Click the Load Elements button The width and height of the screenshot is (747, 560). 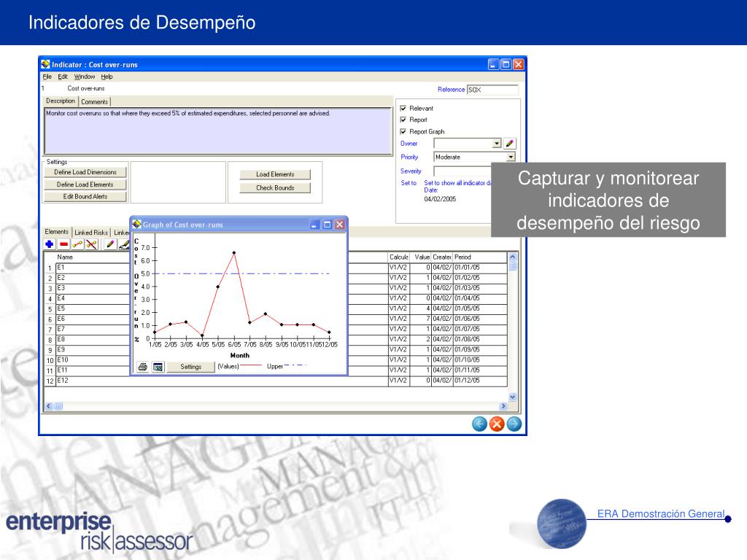[275, 174]
